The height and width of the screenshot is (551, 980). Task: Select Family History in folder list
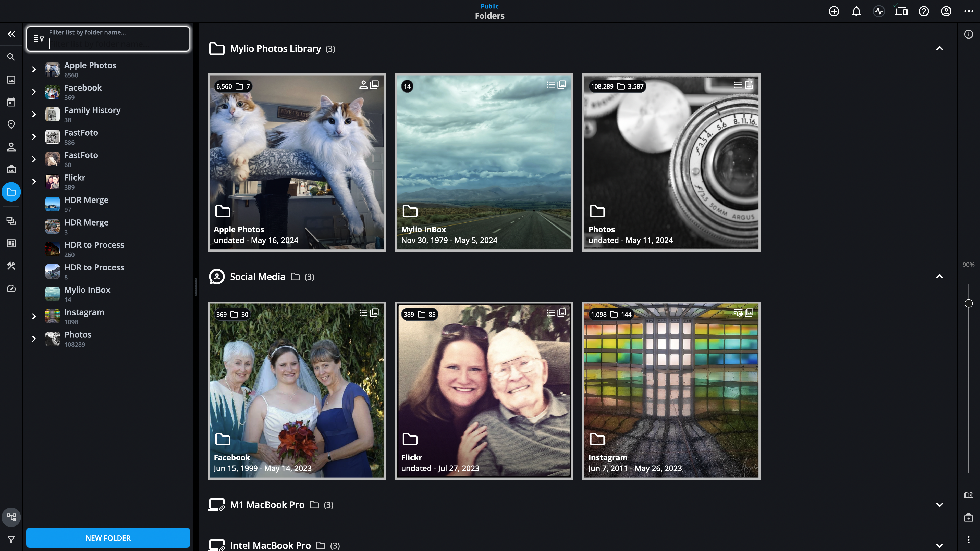pyautogui.click(x=92, y=110)
